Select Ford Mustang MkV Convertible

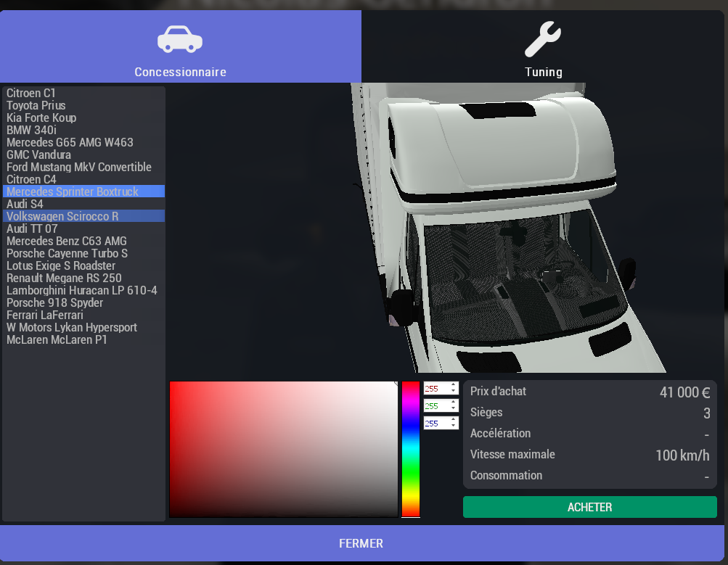pyautogui.click(x=83, y=167)
